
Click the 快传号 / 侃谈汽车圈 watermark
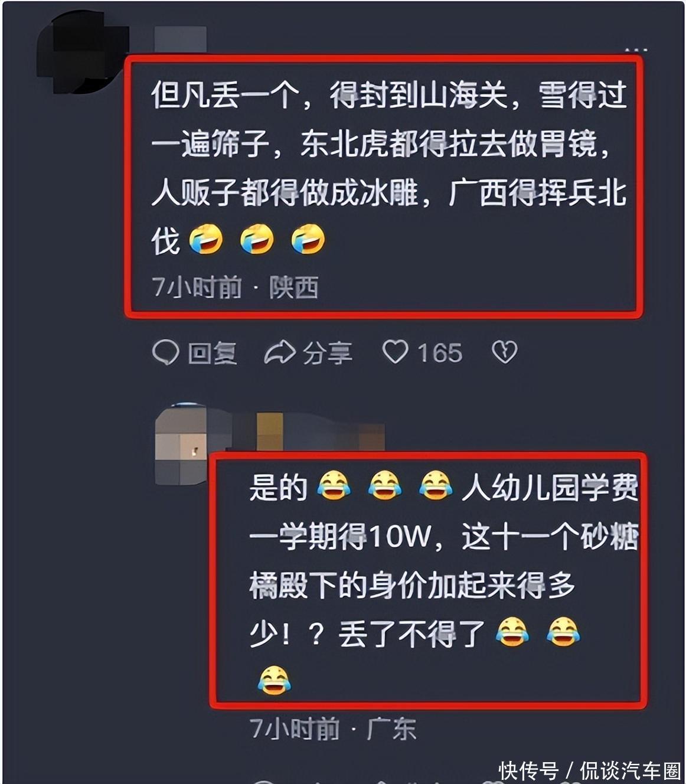(590, 770)
